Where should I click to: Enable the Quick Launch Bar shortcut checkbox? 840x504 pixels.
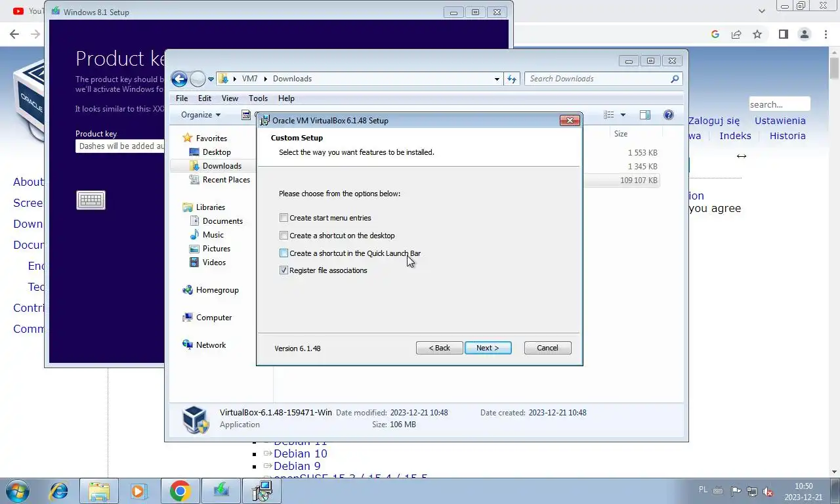click(x=283, y=253)
